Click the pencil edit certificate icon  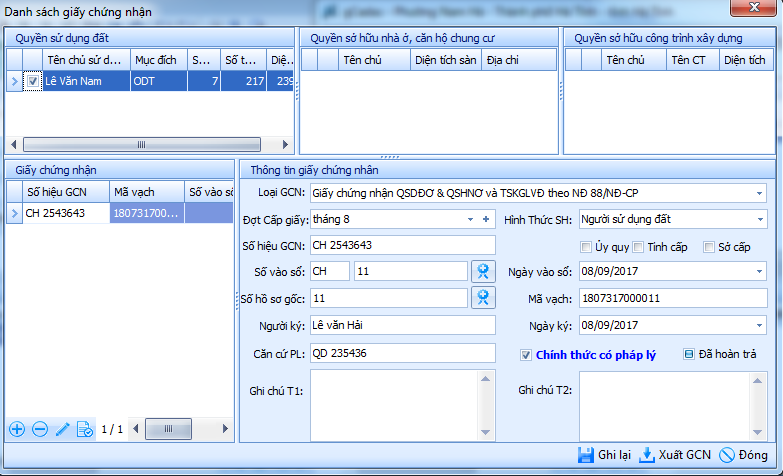pos(63,429)
